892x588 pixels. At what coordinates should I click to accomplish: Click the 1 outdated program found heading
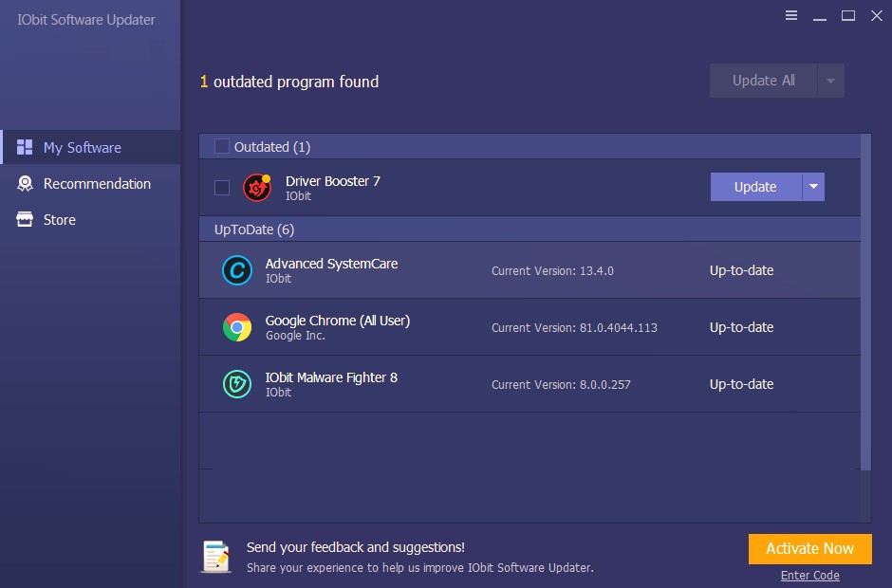click(x=289, y=82)
